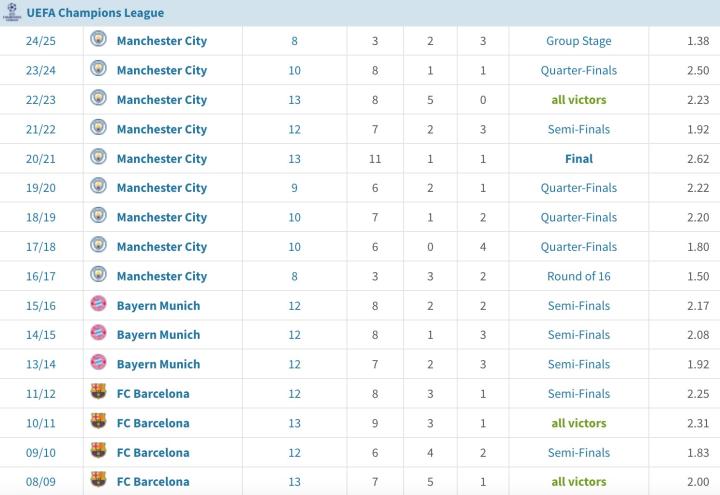Click Bayern Munich crest in 15/16 row
720x495 pixels.
click(x=98, y=305)
